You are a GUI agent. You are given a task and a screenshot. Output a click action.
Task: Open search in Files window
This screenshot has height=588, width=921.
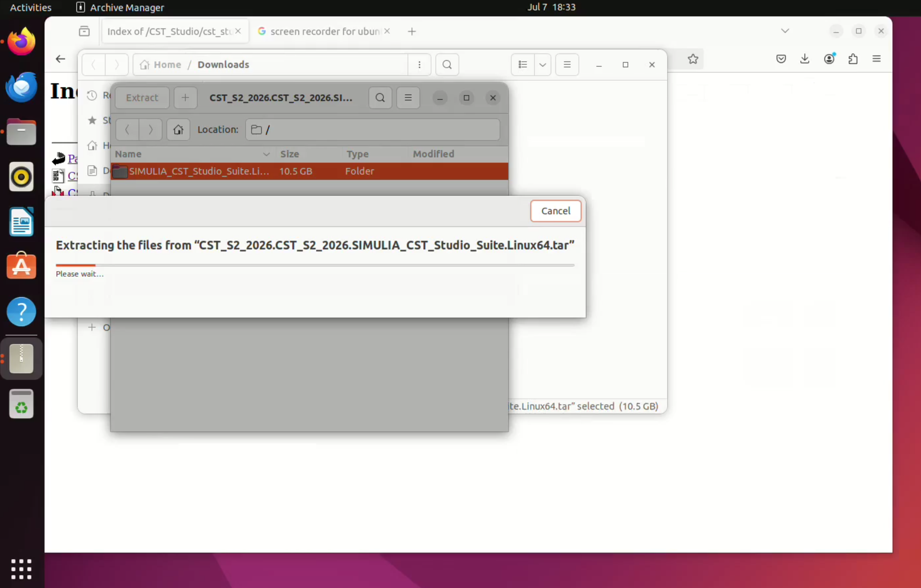coord(447,65)
